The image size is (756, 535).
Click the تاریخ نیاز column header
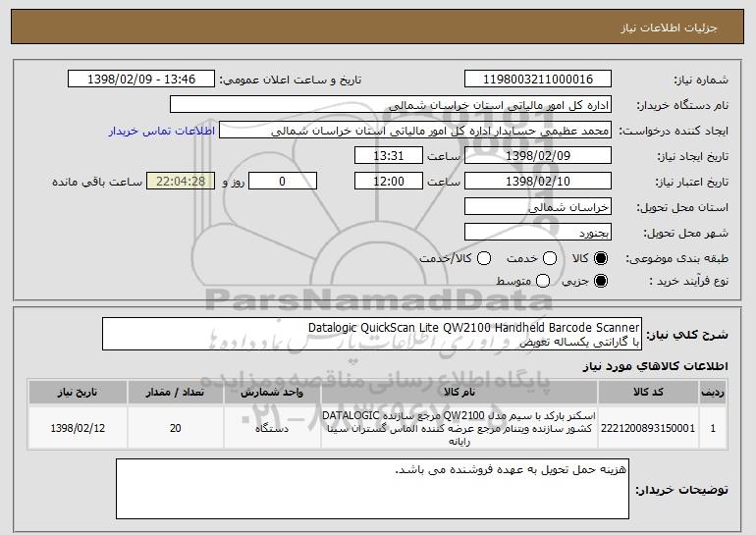coord(78,393)
